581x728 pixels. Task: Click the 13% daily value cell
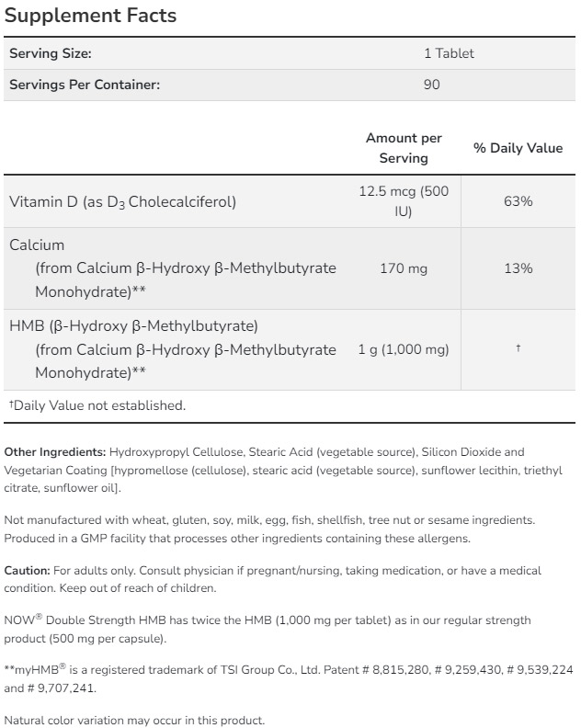518,268
